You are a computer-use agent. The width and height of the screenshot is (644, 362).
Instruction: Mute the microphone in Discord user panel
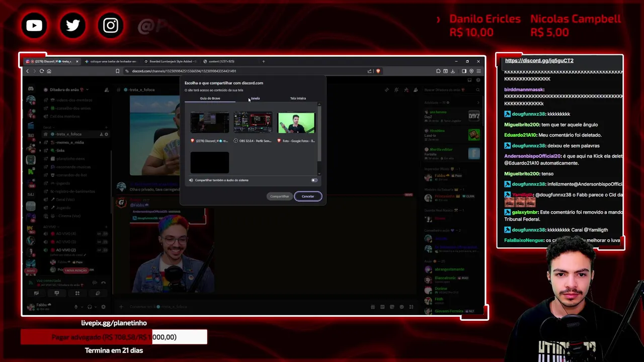pos(76,307)
